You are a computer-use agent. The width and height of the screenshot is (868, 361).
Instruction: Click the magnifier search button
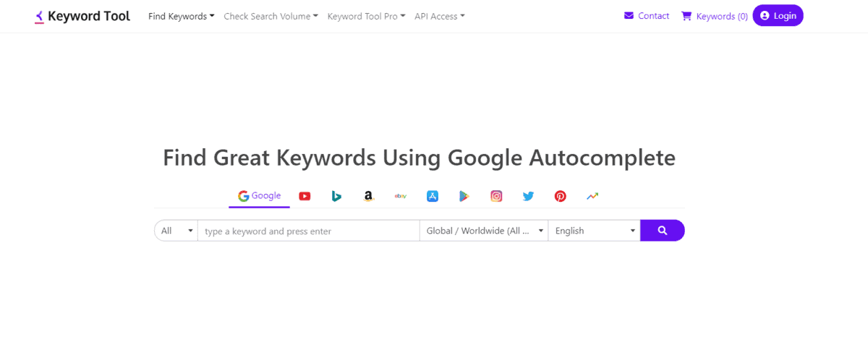tap(663, 231)
